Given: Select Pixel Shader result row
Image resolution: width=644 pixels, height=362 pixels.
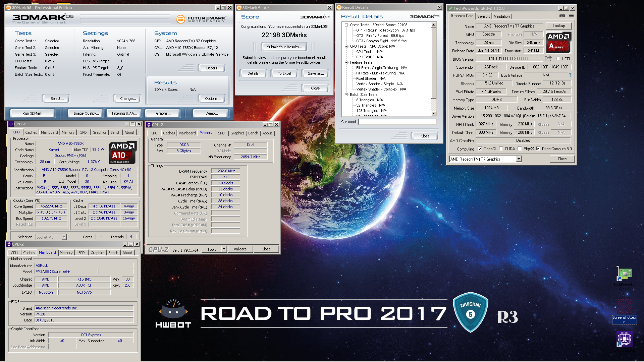Looking at the screenshot, I should click(371, 78).
